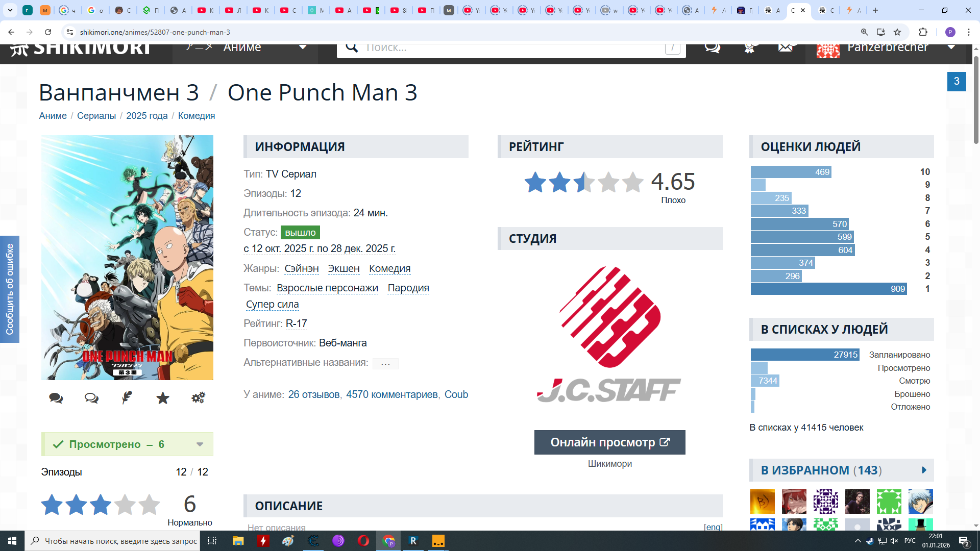Expand alternative names with the ellipsis button
The image size is (980, 551).
click(385, 363)
